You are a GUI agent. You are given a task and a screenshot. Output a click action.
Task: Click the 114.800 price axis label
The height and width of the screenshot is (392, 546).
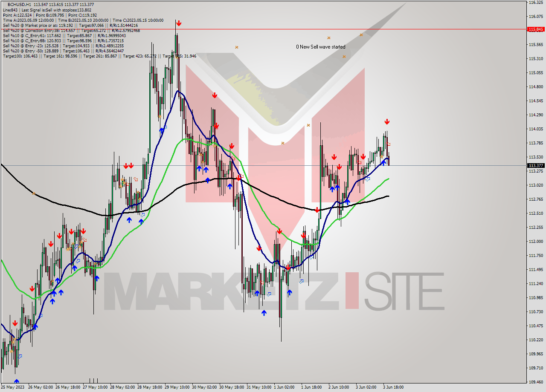535,86
